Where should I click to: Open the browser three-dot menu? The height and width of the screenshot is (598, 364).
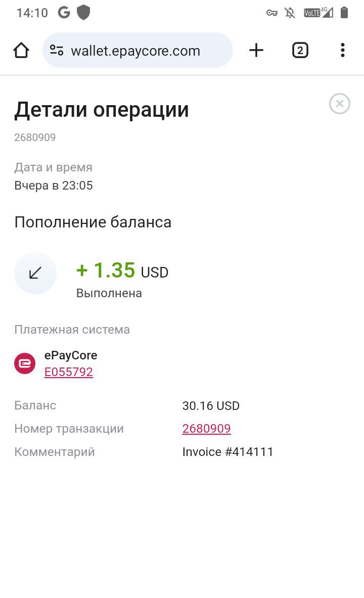coord(343,51)
